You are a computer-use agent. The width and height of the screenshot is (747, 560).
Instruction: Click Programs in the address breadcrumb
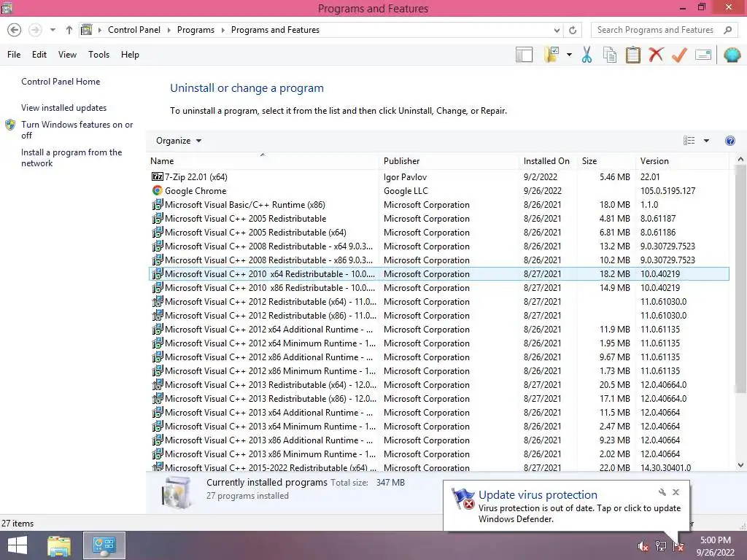[x=196, y=30]
